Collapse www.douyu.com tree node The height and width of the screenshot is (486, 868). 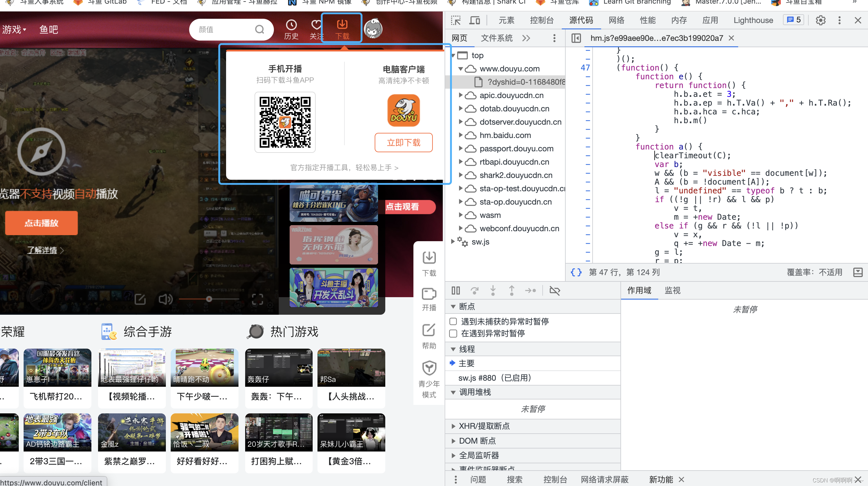point(461,69)
